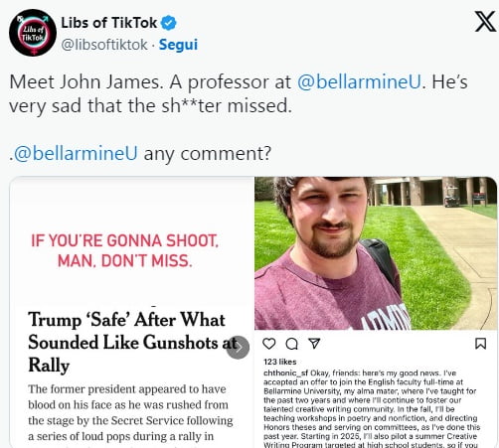
Task: Open the man's selfie photo
Action: point(376,253)
